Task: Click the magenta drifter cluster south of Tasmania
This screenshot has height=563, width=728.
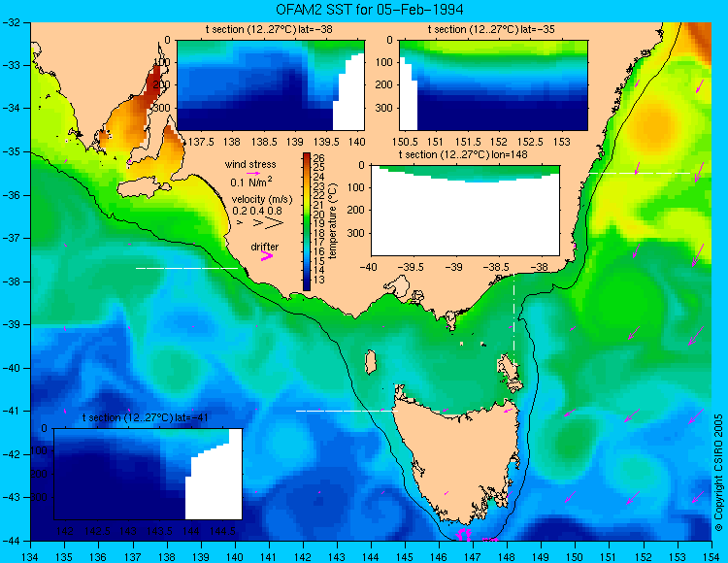Action: pos(463,535)
